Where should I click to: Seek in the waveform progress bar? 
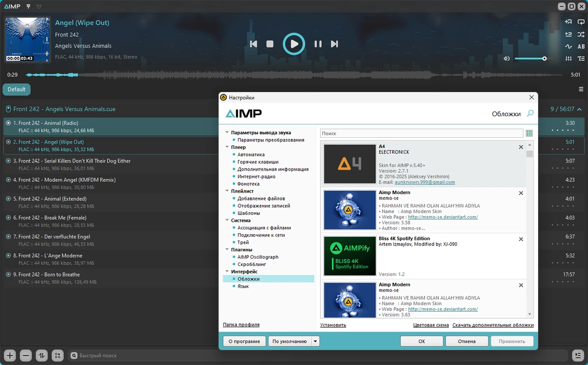point(294,75)
